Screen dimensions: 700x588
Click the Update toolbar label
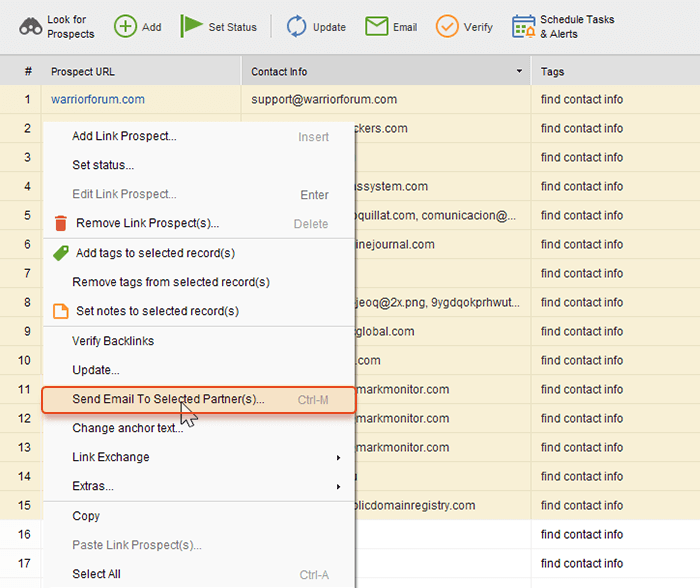329,27
